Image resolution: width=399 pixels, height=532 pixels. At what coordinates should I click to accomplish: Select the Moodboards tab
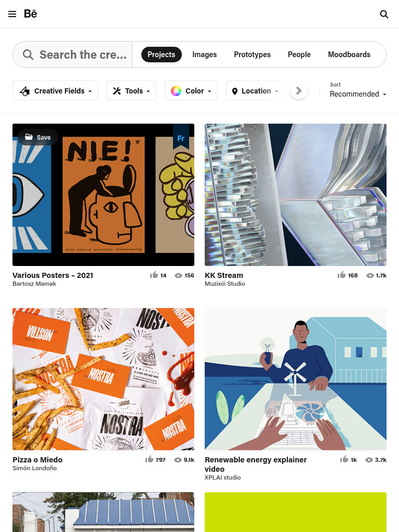(349, 55)
